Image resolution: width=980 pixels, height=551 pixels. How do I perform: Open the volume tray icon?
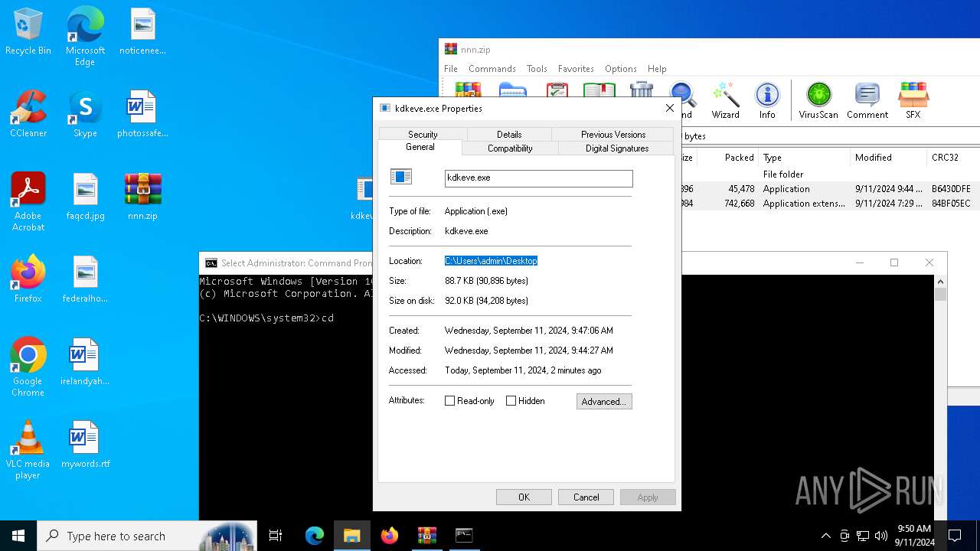[881, 536]
